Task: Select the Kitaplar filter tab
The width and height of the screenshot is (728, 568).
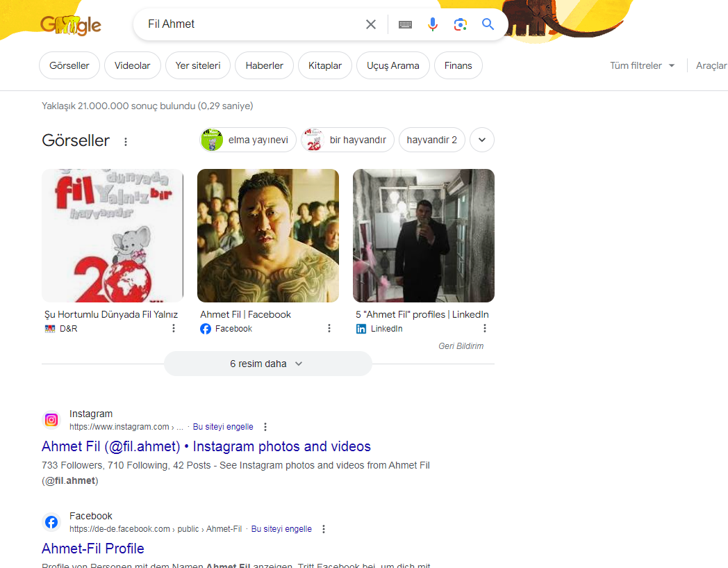Action: click(x=325, y=65)
